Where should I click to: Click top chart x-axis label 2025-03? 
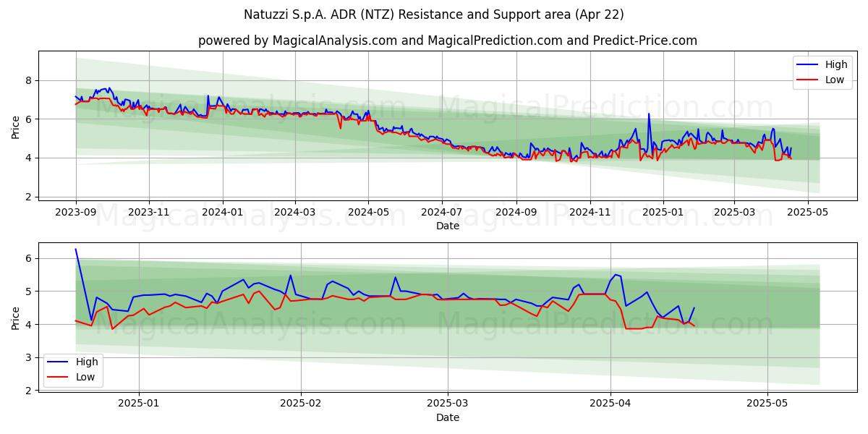pyautogui.click(x=733, y=213)
